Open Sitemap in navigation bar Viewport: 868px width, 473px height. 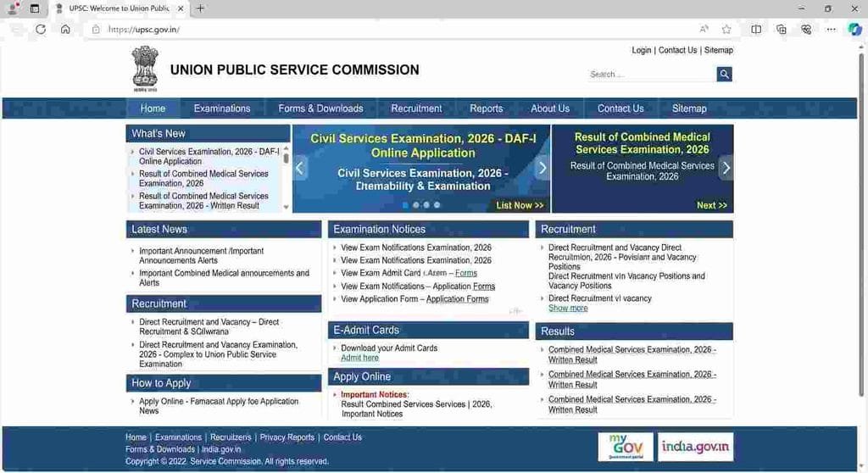click(x=689, y=109)
